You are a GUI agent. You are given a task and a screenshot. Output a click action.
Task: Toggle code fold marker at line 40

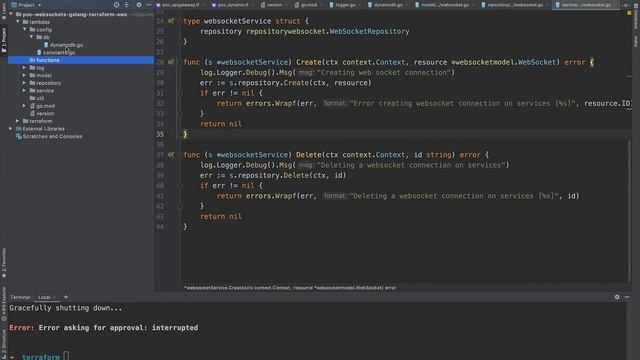coord(180,186)
